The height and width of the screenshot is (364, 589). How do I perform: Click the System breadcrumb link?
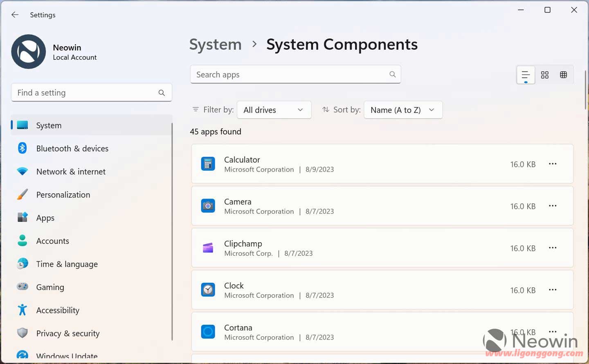pyautogui.click(x=216, y=45)
